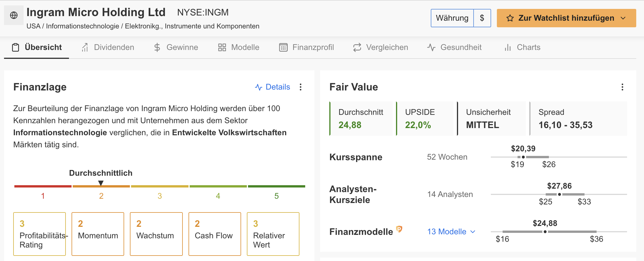Click the Währung currency button
This screenshot has height=261, width=644.
click(x=452, y=18)
